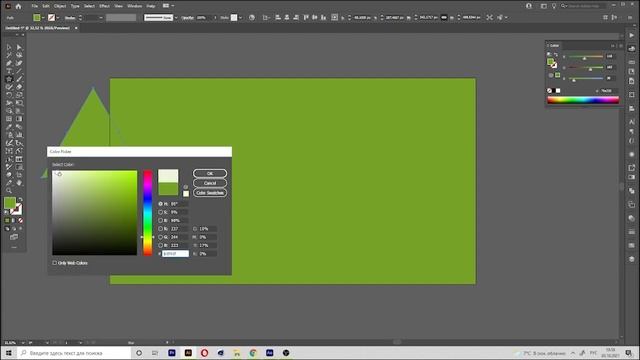Screen dimensions: 640x360
Task: Click the Windows taskbar search box
Action: pos(74,353)
